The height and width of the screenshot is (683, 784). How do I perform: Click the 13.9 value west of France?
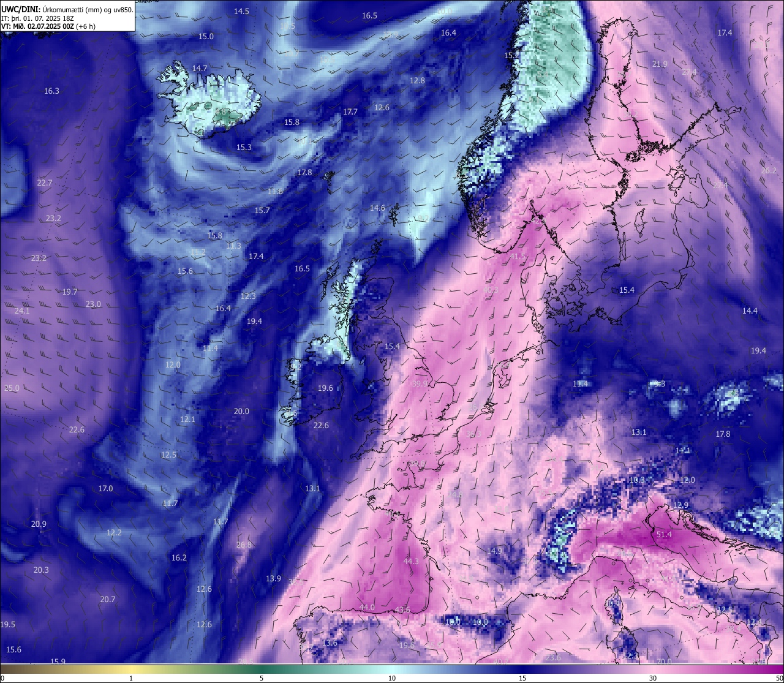click(273, 579)
